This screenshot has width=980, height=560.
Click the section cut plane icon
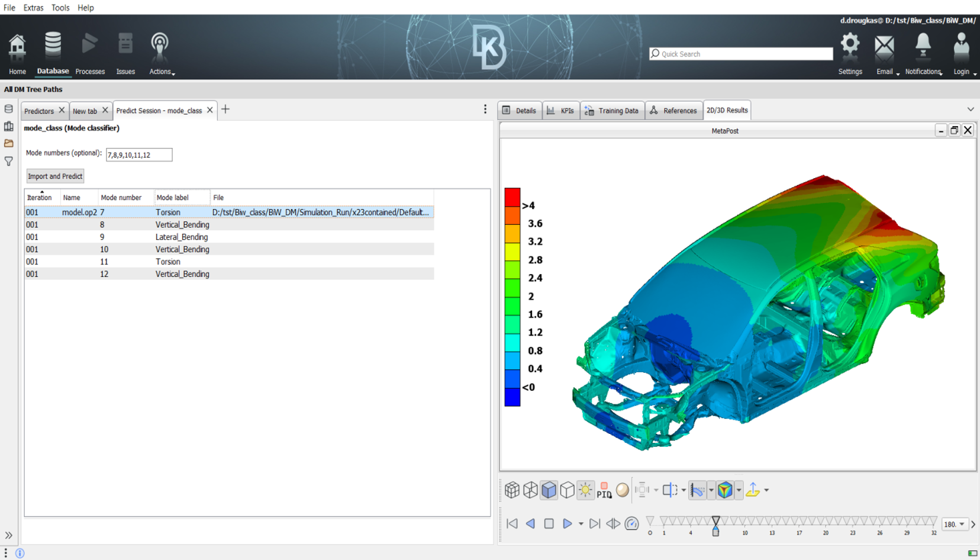point(670,490)
